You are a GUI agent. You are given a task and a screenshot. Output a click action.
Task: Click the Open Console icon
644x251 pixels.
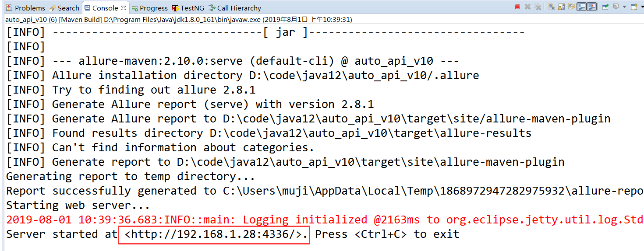[x=633, y=7]
